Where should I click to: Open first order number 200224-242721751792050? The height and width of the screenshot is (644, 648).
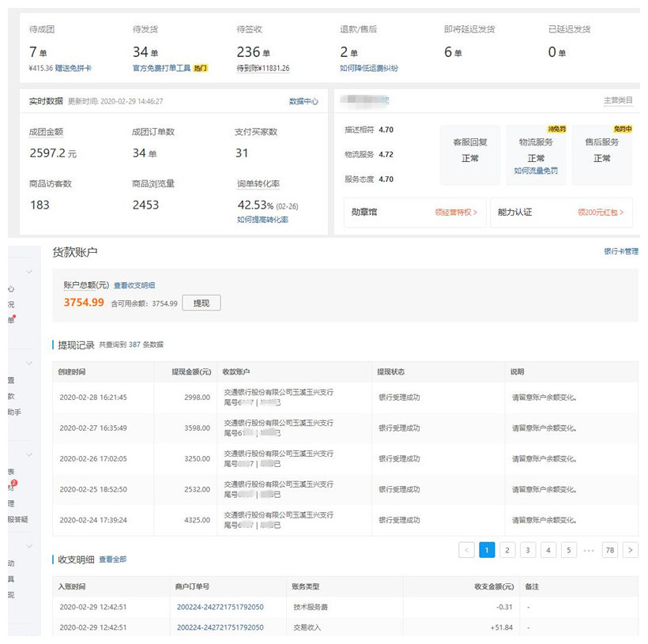(x=220, y=607)
